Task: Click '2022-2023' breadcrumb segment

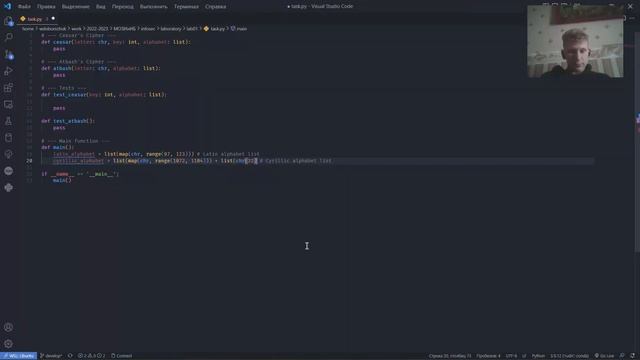Action: click(97, 29)
